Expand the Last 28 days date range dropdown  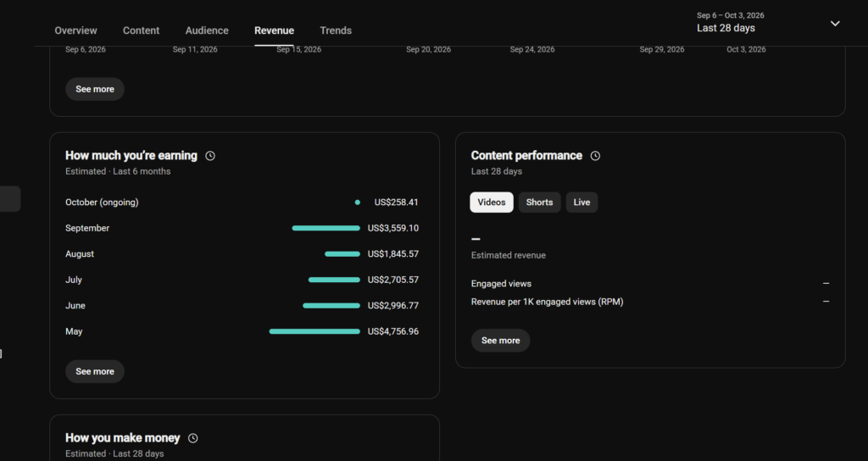point(768,23)
